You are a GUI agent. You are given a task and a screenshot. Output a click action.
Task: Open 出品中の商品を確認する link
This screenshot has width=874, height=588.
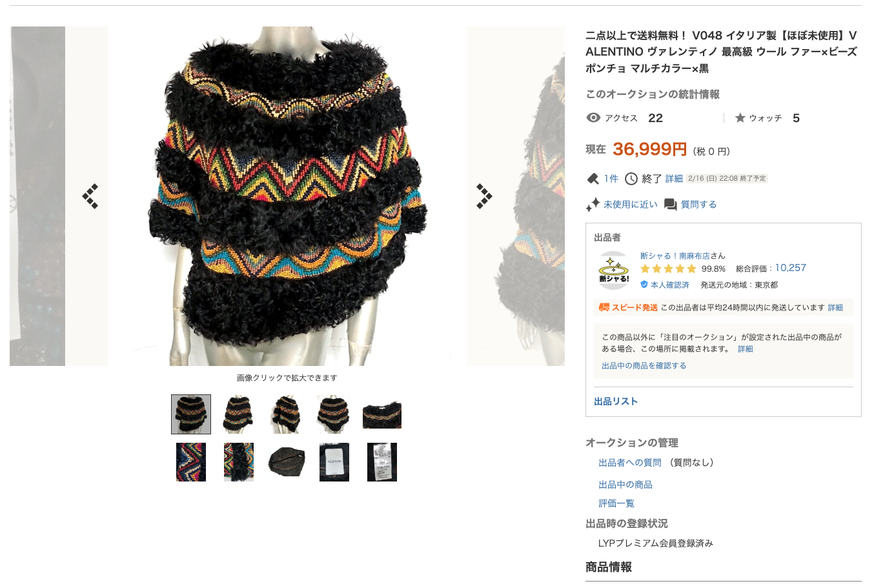tap(644, 365)
